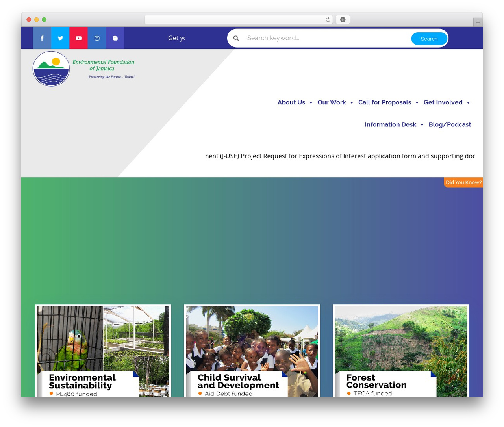Click the magnifier icon in search bar

pos(236,38)
